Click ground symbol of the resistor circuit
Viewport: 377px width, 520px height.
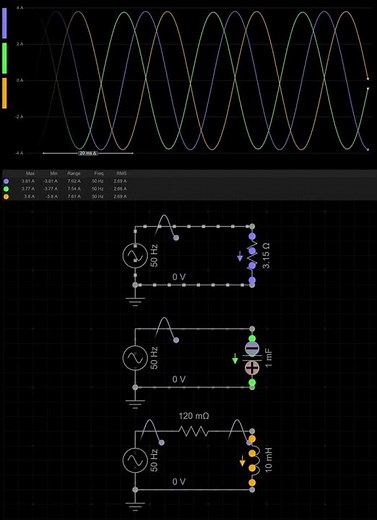[x=135, y=302]
